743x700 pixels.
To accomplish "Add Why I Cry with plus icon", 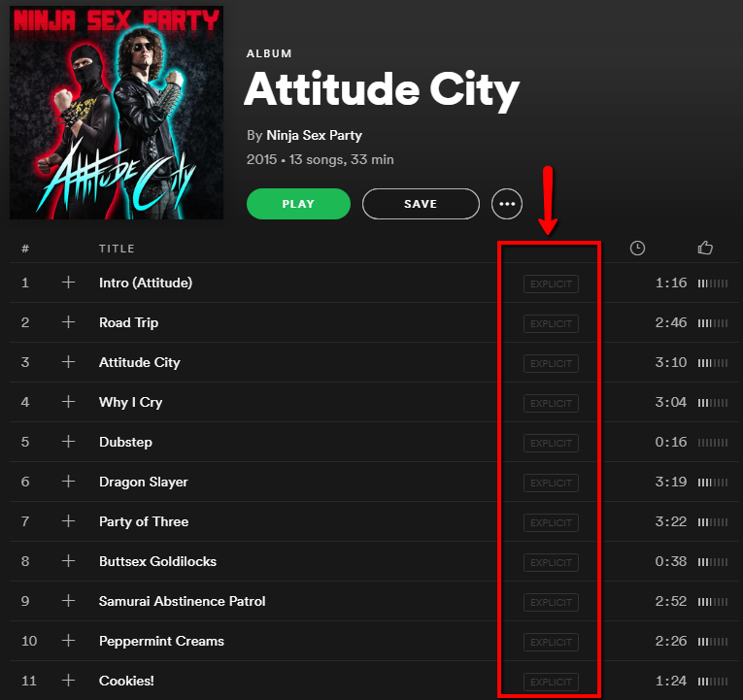I will pyautogui.click(x=68, y=402).
